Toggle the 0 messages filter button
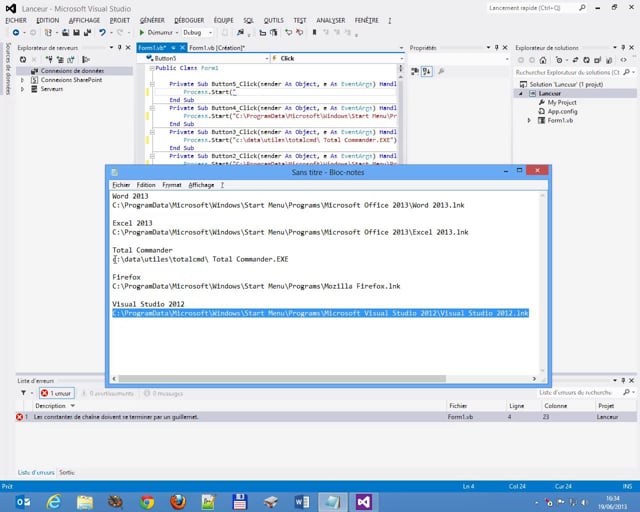This screenshot has height=512, width=640. [164, 394]
